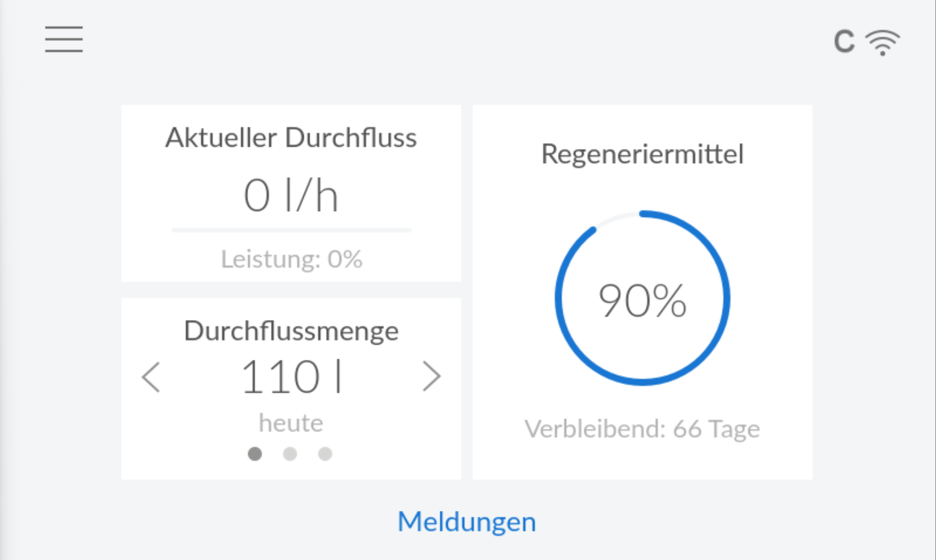This screenshot has width=936, height=560.
Task: Tap the WiFi signal icon
Action: [883, 42]
